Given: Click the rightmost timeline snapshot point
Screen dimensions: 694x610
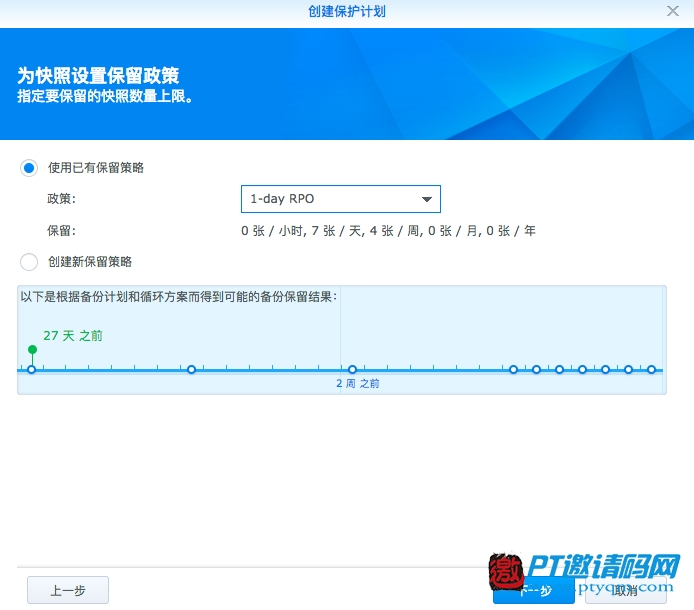Looking at the screenshot, I should (x=652, y=370).
